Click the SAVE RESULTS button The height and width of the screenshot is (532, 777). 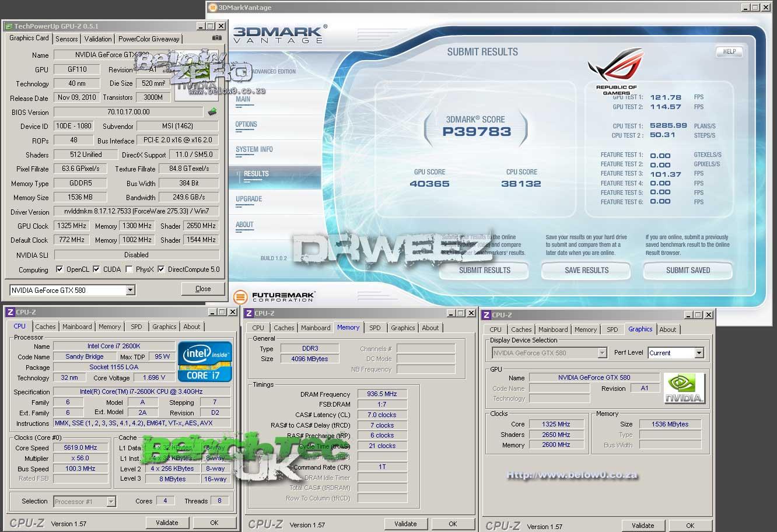point(586,270)
